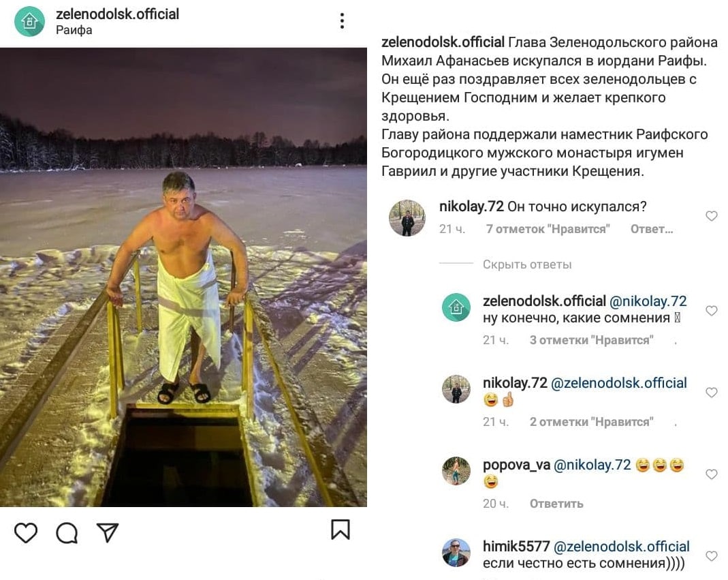View '7 отметок Нравится' likes list
728x580 pixels.
coord(548,229)
